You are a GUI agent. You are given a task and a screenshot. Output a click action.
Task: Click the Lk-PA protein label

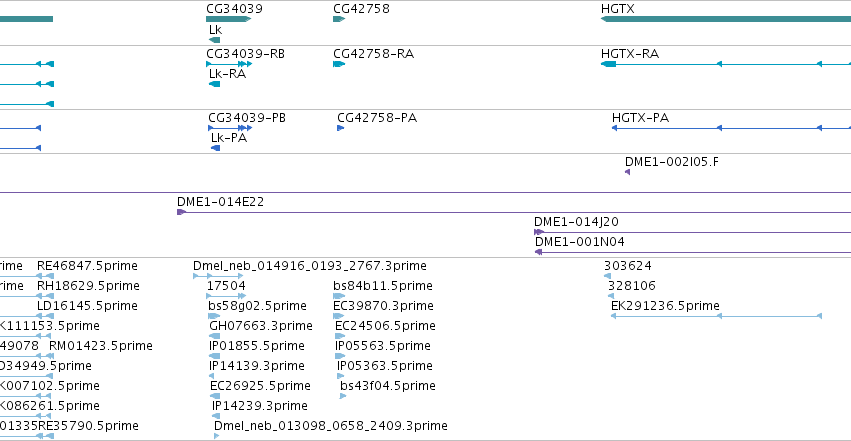[x=229, y=138]
